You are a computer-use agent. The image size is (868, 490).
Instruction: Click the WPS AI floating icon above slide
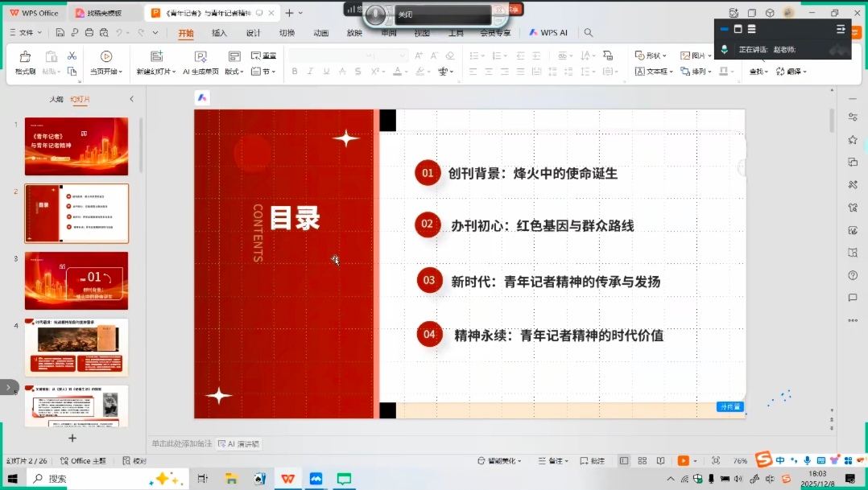pyautogui.click(x=202, y=97)
